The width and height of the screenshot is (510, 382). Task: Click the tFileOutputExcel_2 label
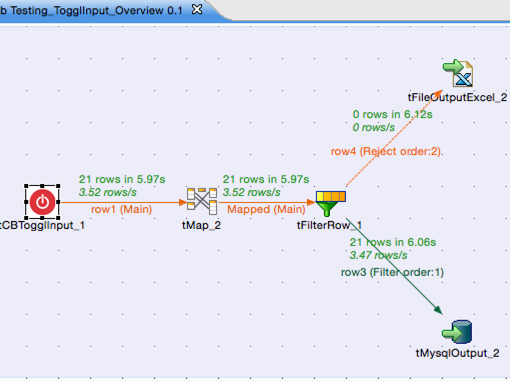point(457,97)
